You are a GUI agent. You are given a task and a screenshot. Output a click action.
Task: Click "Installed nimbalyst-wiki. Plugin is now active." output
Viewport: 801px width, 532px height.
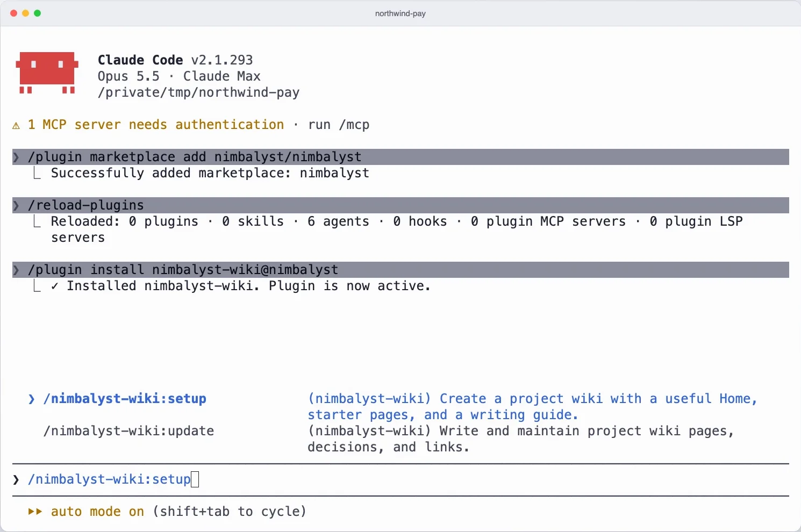point(241,286)
